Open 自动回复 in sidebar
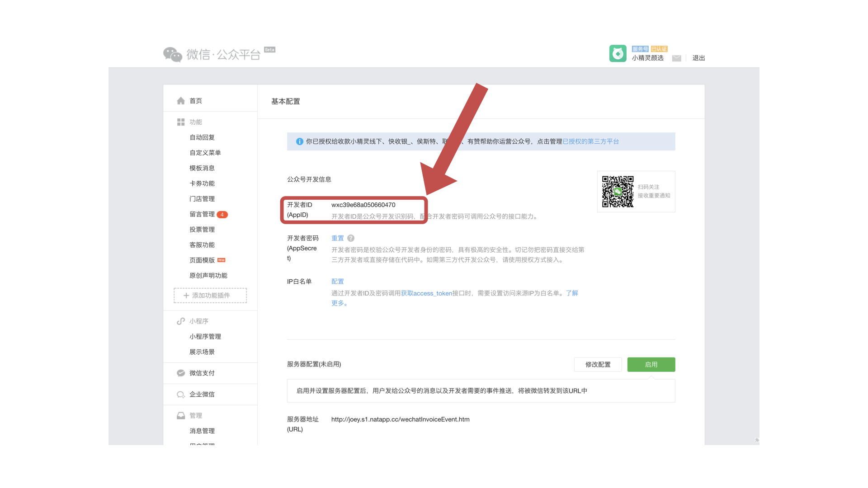The height and width of the screenshot is (488, 868). (x=202, y=137)
